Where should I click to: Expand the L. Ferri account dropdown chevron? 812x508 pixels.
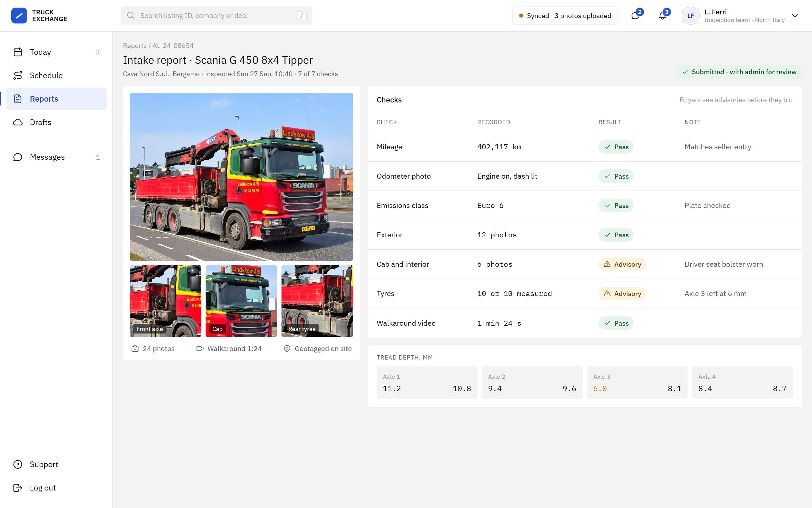(795, 16)
